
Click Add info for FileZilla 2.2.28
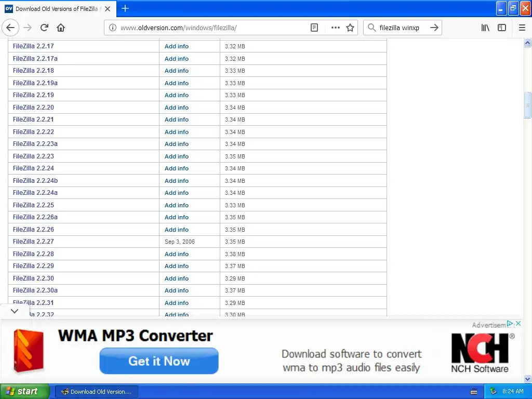(x=177, y=254)
